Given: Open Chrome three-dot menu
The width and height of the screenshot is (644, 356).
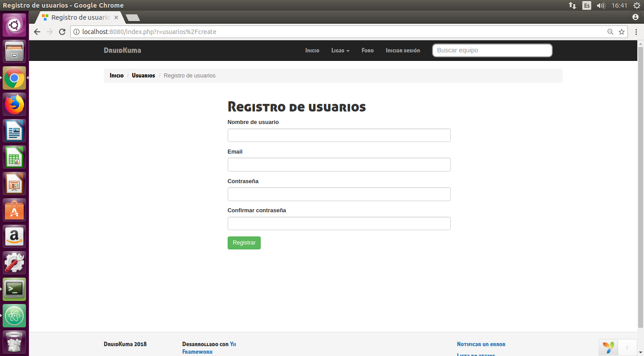Looking at the screenshot, I should [636, 32].
